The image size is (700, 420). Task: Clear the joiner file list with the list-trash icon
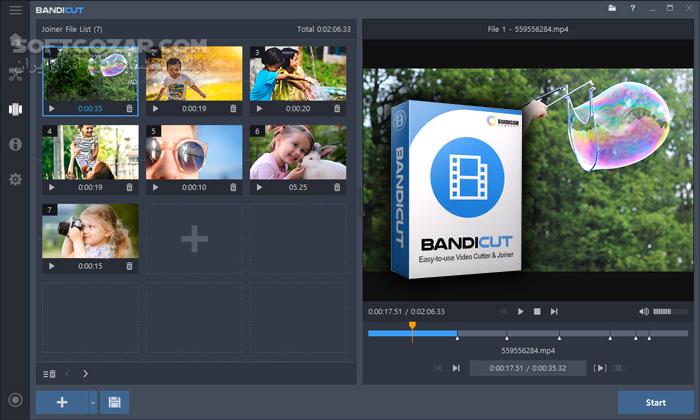pos(49,374)
